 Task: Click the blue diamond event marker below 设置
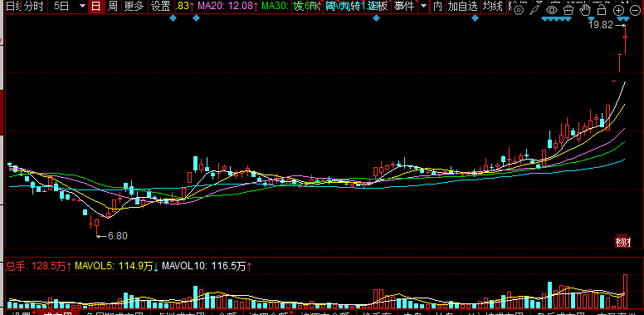click(x=173, y=18)
